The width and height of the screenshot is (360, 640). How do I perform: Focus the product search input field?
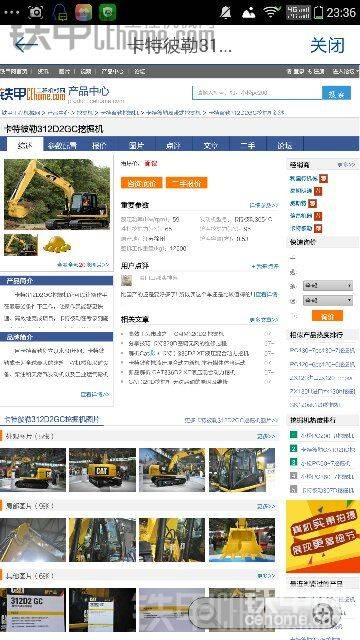(257, 93)
